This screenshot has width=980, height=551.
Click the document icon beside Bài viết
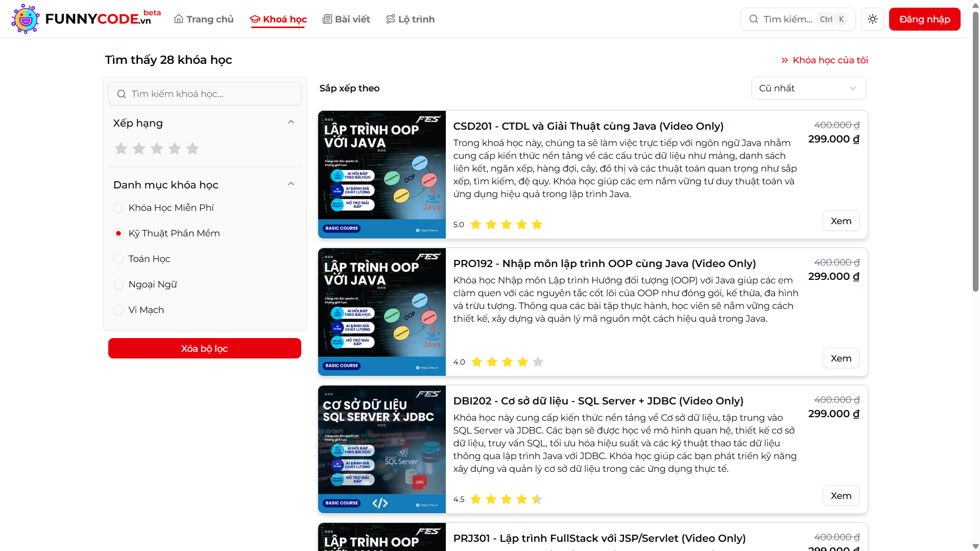point(327,19)
